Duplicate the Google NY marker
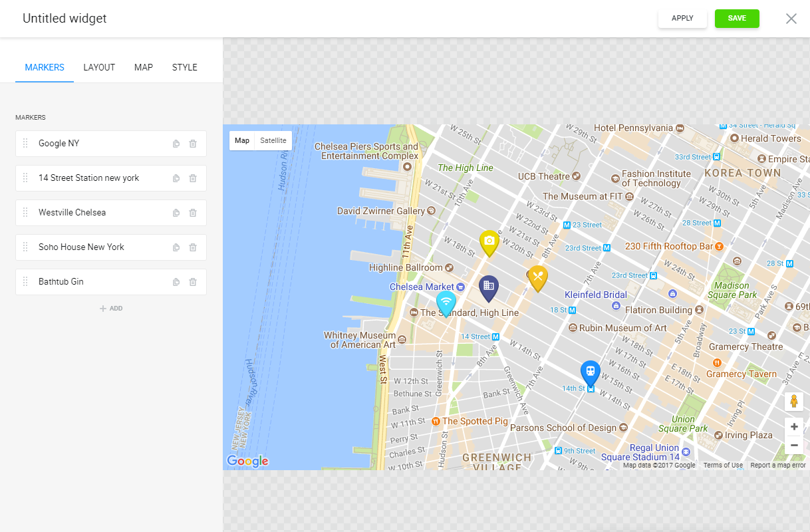Screen dimensions: 810x532 click(176, 144)
